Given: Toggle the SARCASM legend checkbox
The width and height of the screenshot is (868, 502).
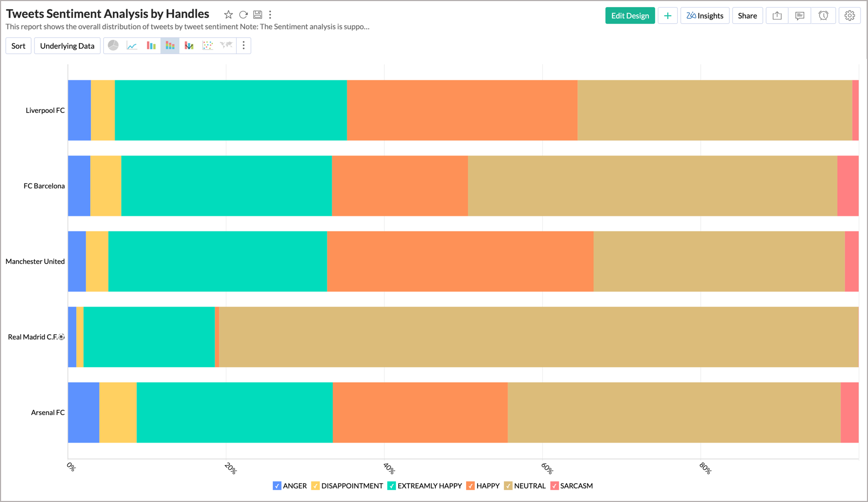Looking at the screenshot, I should [554, 486].
